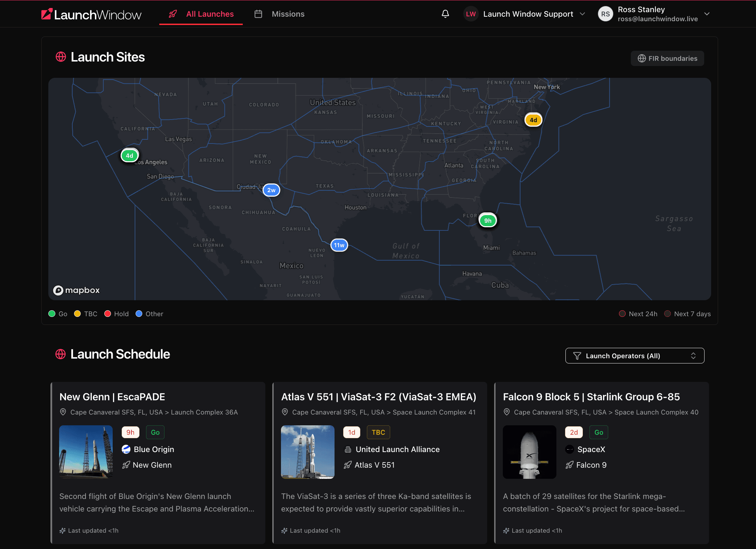Click the RS user avatar icon
Viewport: 756px width, 549px height.
[x=605, y=14]
